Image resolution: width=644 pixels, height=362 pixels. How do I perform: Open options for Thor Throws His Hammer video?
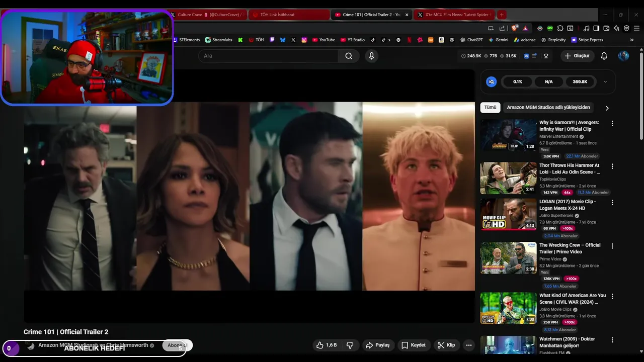point(612,166)
